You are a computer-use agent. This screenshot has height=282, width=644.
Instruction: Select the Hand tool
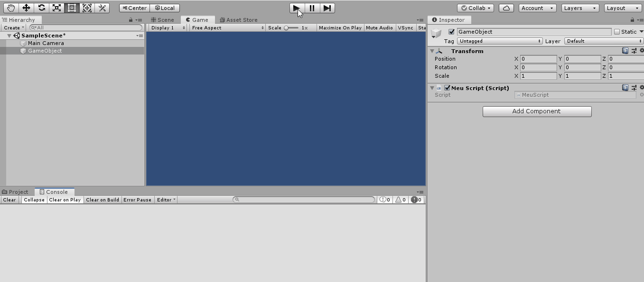point(11,8)
